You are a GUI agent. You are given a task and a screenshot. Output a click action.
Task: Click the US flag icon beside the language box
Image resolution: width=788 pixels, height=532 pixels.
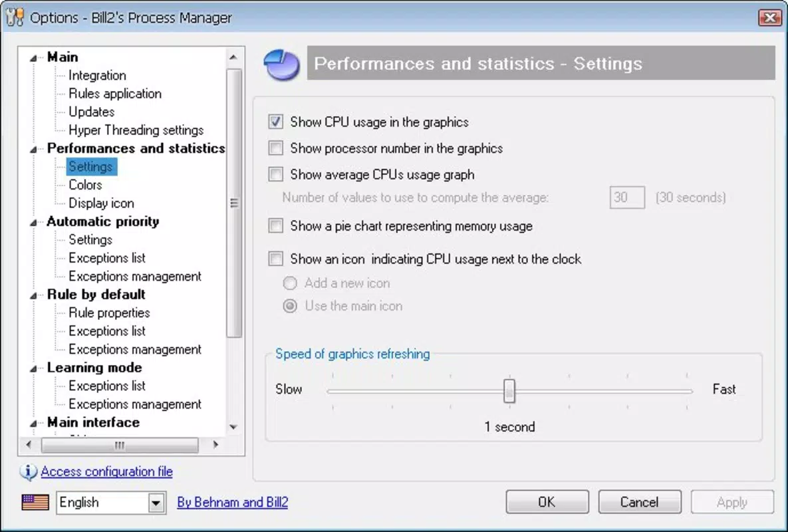[35, 502]
